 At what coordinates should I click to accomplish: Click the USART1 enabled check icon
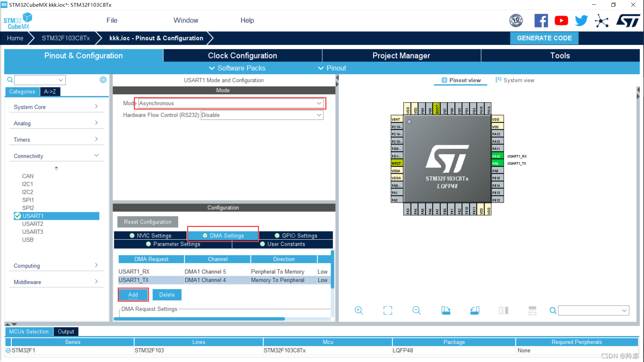click(17, 216)
